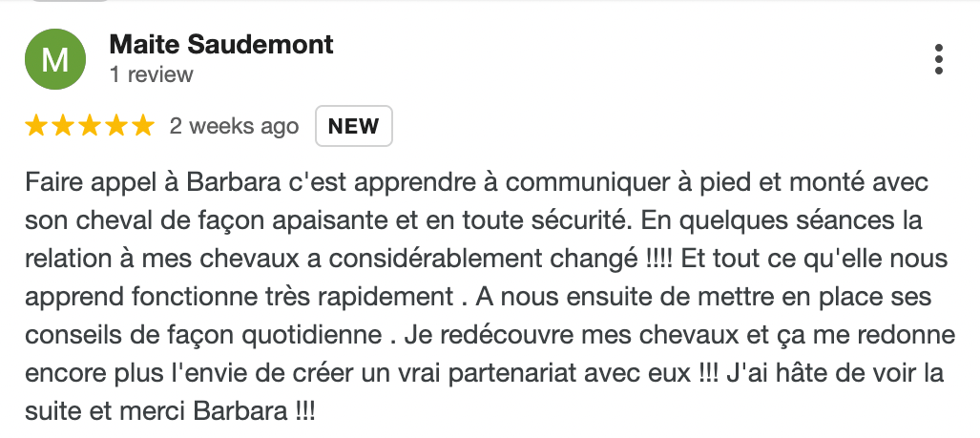This screenshot has width=980, height=438.
Task: Click "J'ai hâte de voir la" text
Action: 829,373
